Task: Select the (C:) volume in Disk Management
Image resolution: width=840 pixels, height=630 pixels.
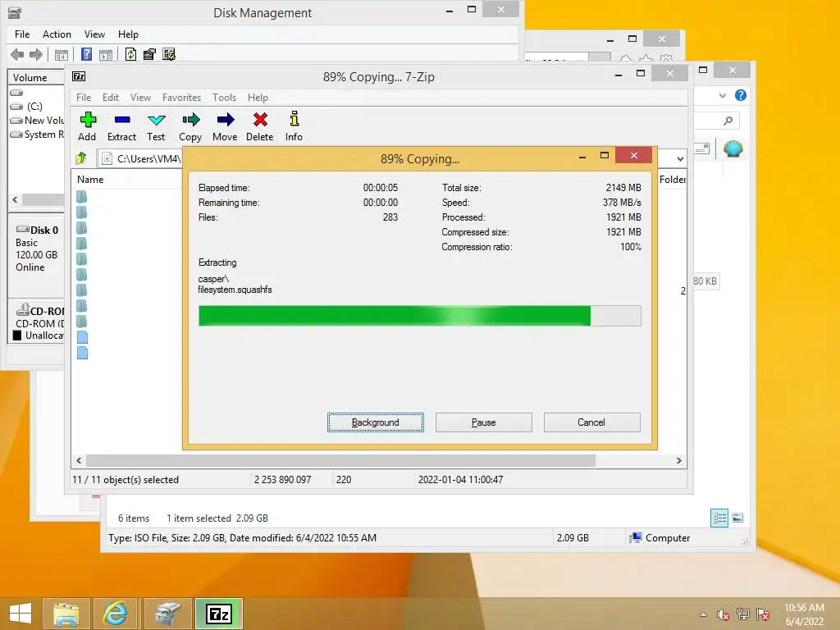Action: click(36, 106)
